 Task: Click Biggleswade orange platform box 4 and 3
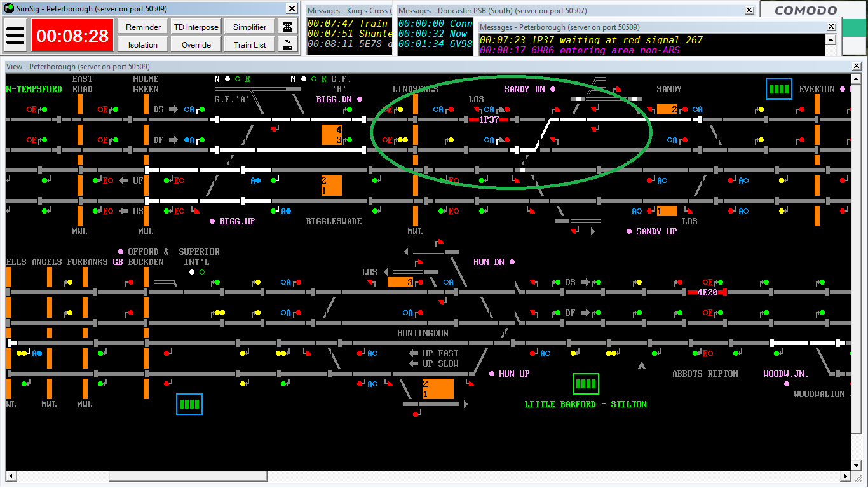click(332, 135)
